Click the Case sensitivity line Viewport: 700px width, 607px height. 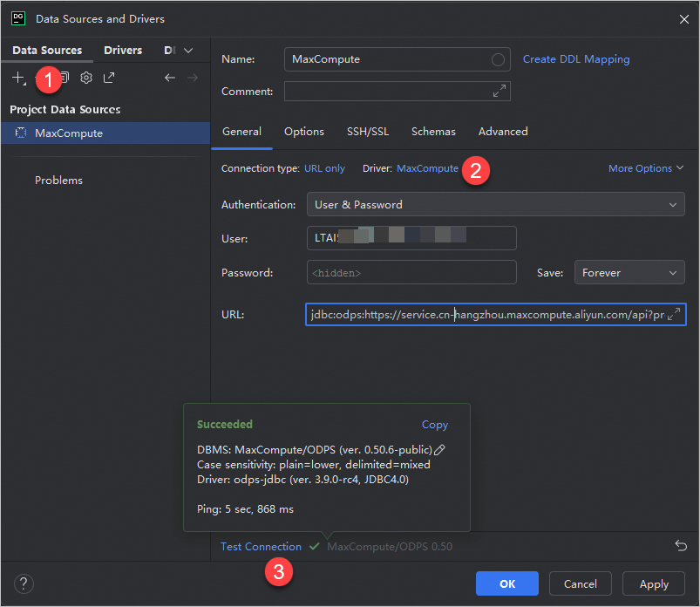pyautogui.click(x=314, y=465)
